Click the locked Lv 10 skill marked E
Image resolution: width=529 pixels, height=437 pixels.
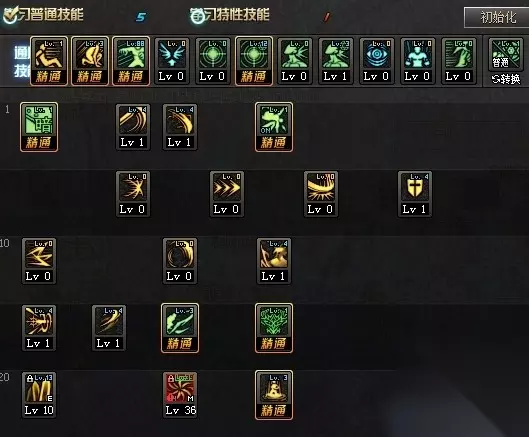pyautogui.click(x=39, y=395)
